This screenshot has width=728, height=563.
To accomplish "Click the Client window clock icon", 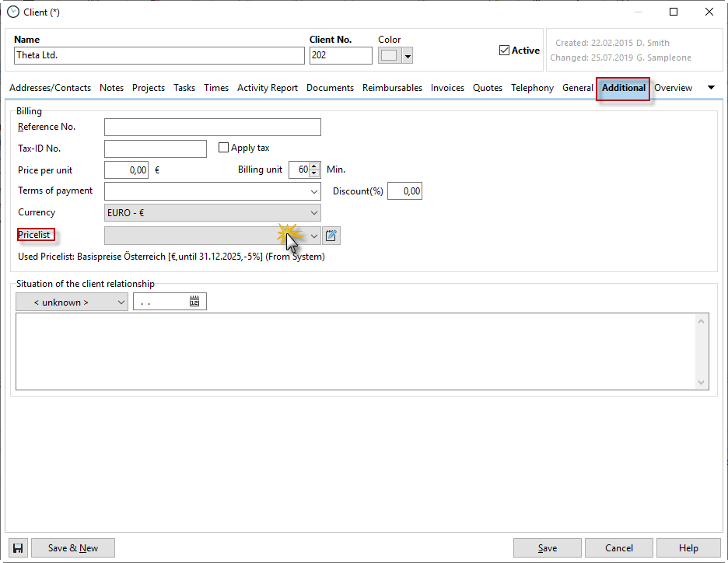I will pyautogui.click(x=12, y=12).
